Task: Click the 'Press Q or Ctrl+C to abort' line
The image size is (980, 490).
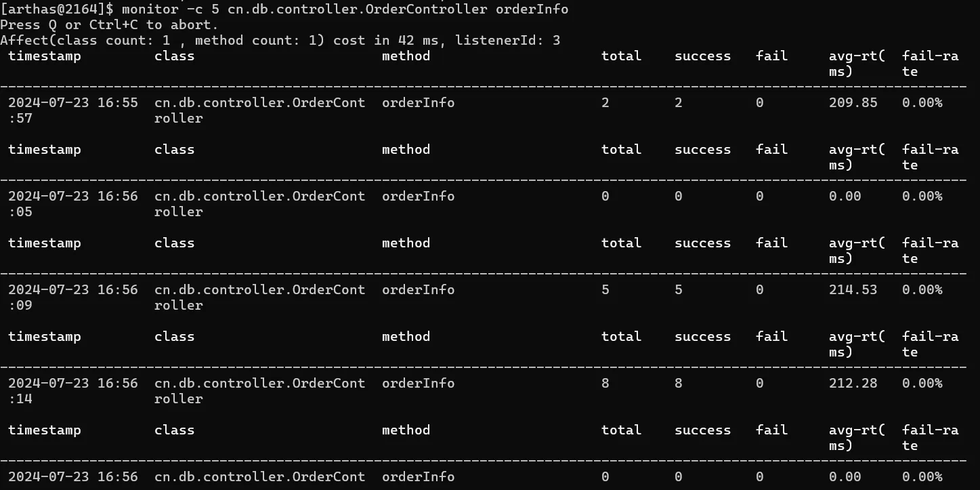Action: point(109,24)
